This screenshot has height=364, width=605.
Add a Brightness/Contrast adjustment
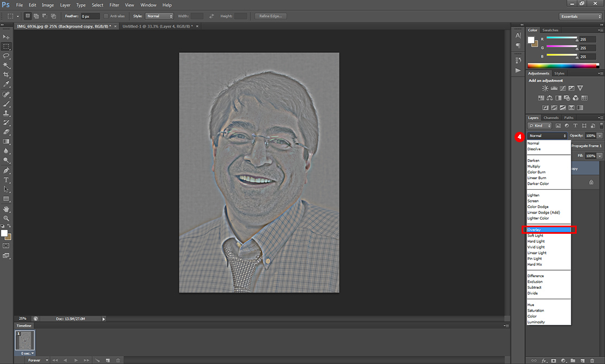click(x=545, y=88)
